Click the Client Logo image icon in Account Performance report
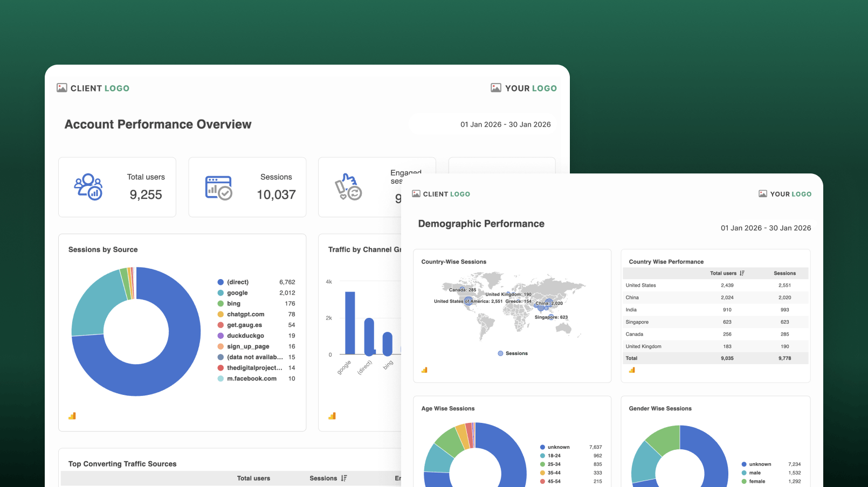The width and height of the screenshot is (868, 487). point(62,88)
